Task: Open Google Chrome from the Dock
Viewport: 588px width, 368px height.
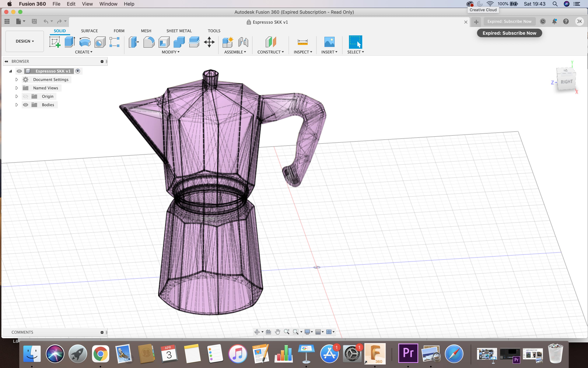Action: pyautogui.click(x=100, y=354)
